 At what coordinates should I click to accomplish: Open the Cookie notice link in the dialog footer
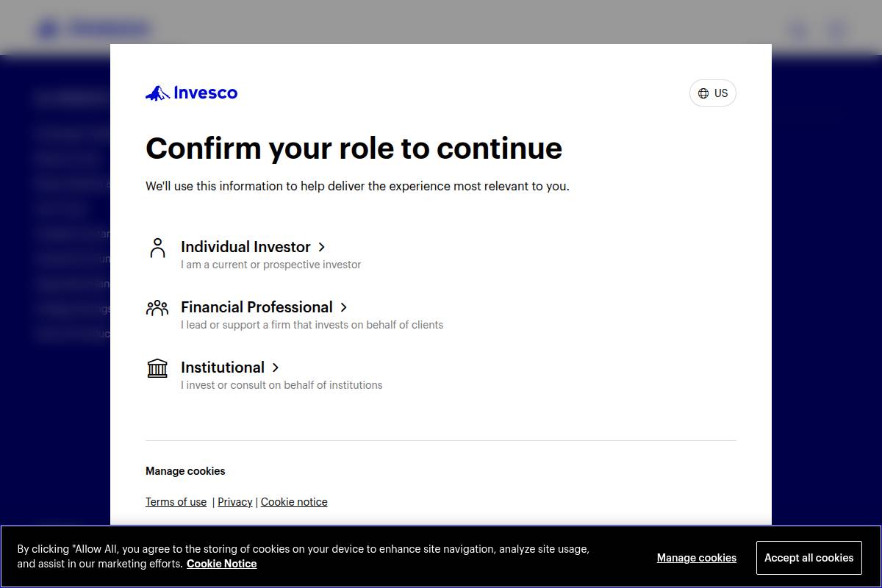pyautogui.click(x=294, y=502)
